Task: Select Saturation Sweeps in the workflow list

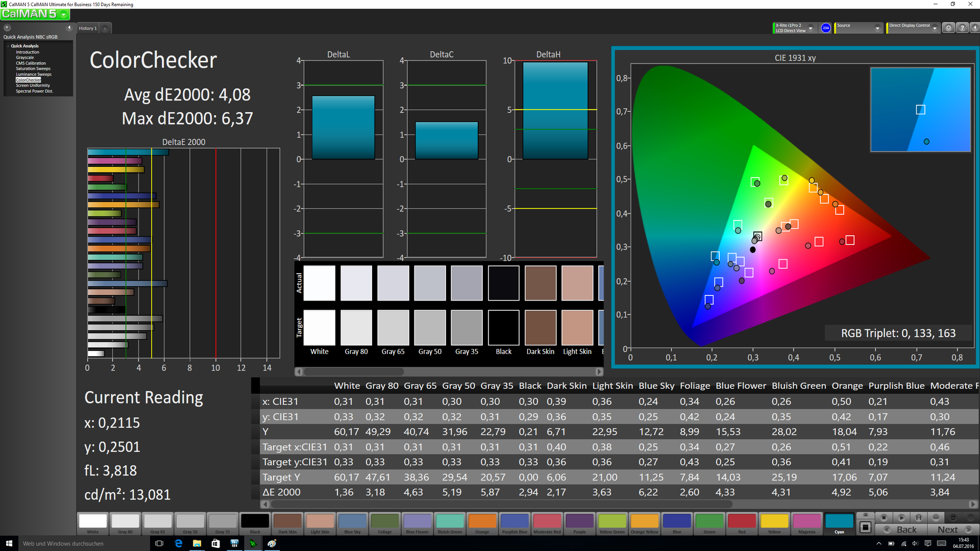Action: tap(33, 68)
